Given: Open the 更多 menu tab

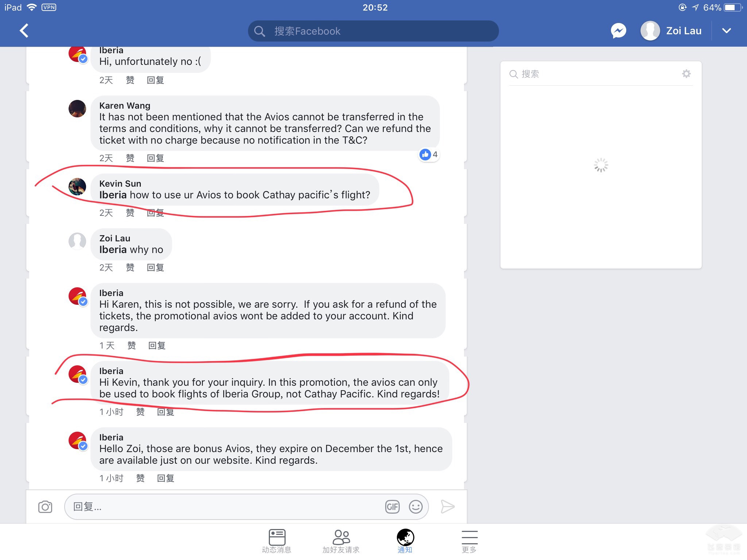Looking at the screenshot, I should [x=469, y=541].
